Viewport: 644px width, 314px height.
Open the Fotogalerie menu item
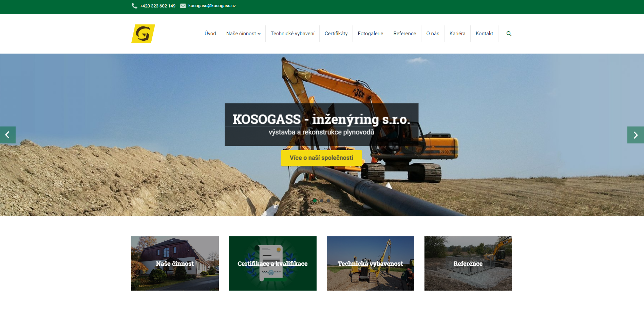coord(371,34)
